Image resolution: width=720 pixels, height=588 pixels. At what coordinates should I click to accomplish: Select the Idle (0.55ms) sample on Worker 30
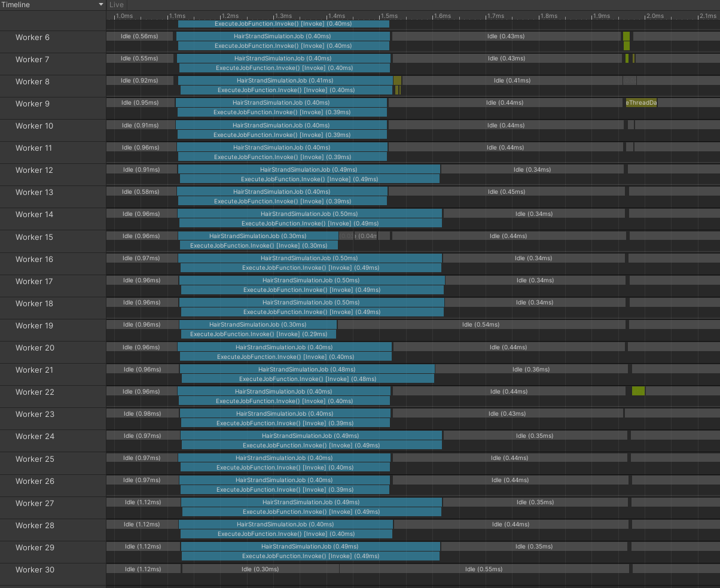(x=483, y=569)
